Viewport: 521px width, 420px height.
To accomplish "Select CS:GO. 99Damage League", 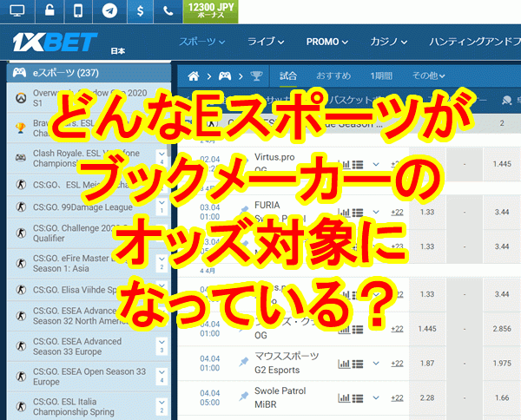I will [x=82, y=207].
